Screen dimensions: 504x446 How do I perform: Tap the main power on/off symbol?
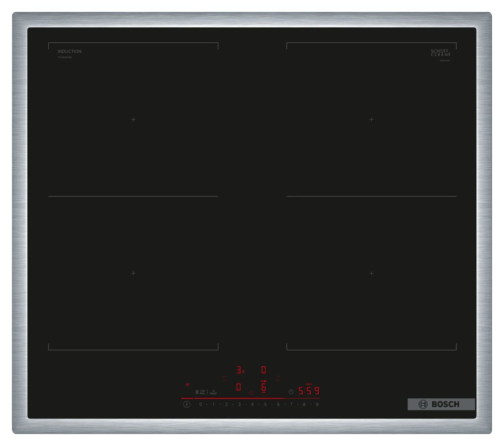(187, 404)
